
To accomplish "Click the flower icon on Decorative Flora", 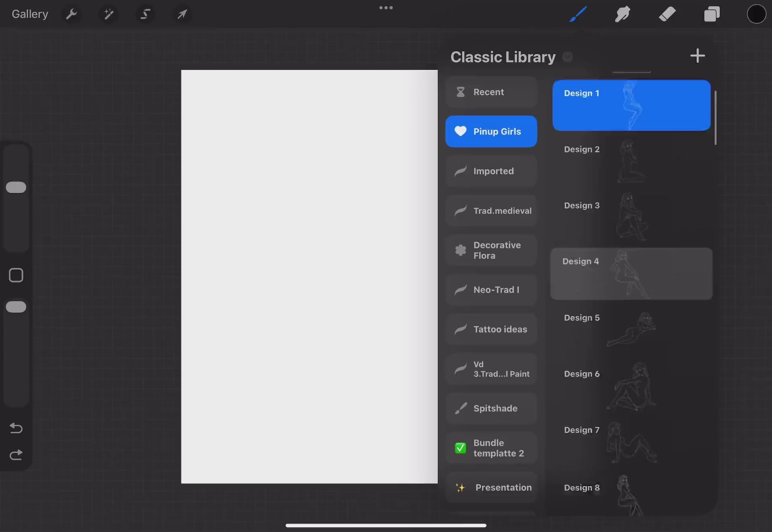I will pos(460,250).
